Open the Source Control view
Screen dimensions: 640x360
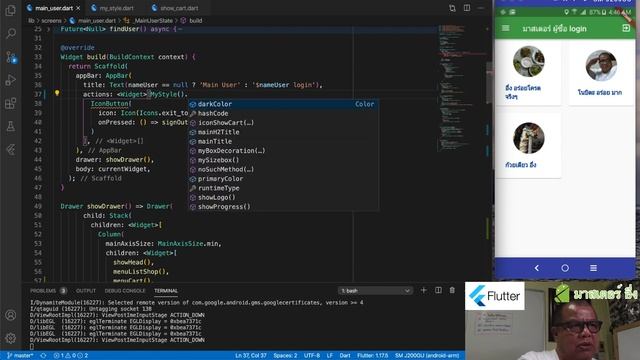click(11, 57)
